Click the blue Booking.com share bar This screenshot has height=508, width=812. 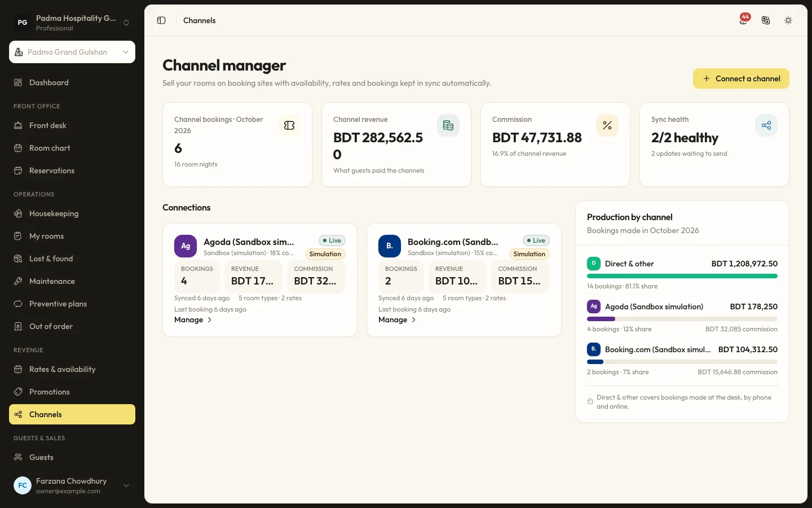click(595, 362)
